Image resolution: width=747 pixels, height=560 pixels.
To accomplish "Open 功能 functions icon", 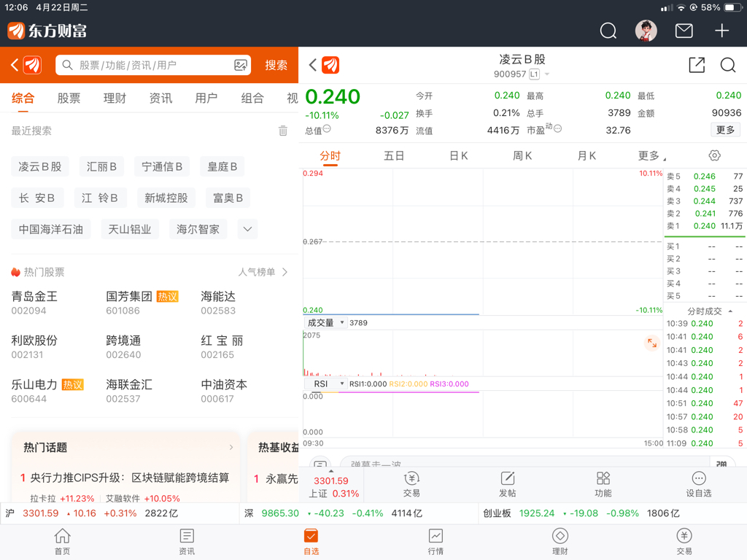I will click(x=603, y=484).
